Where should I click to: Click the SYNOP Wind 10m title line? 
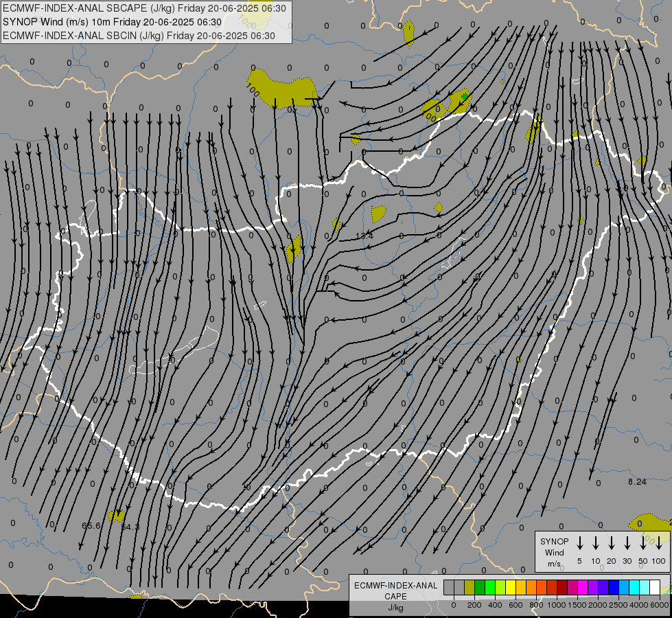click(113, 22)
